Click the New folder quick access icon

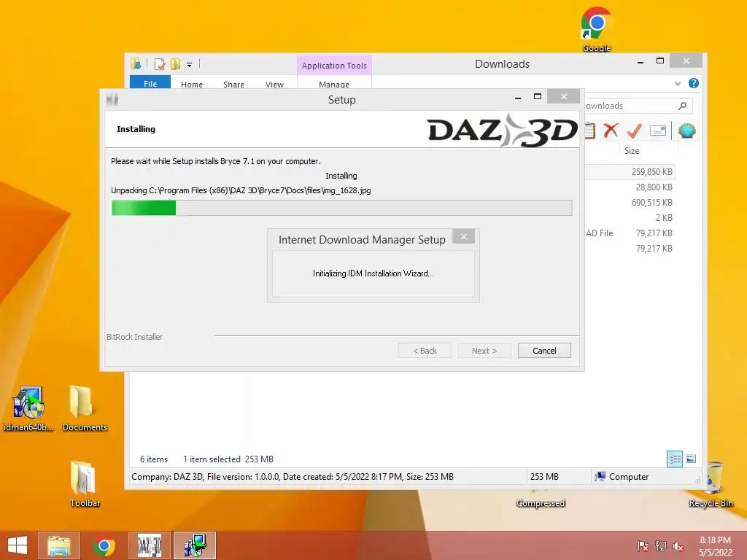click(x=175, y=64)
